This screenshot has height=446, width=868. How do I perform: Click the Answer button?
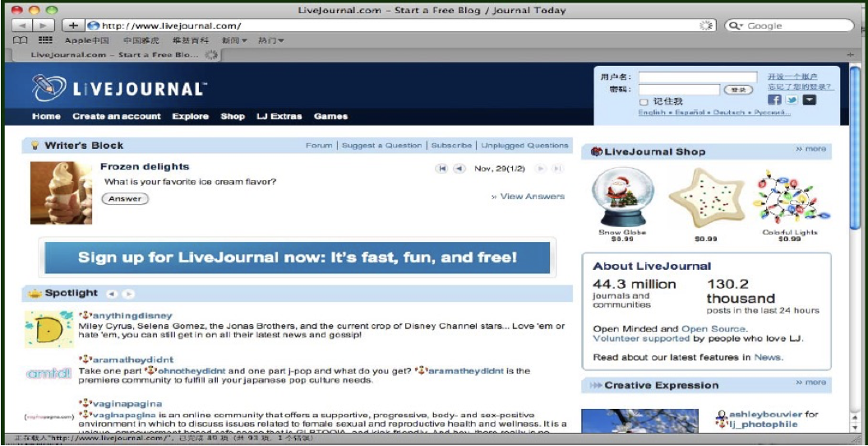pyautogui.click(x=125, y=199)
